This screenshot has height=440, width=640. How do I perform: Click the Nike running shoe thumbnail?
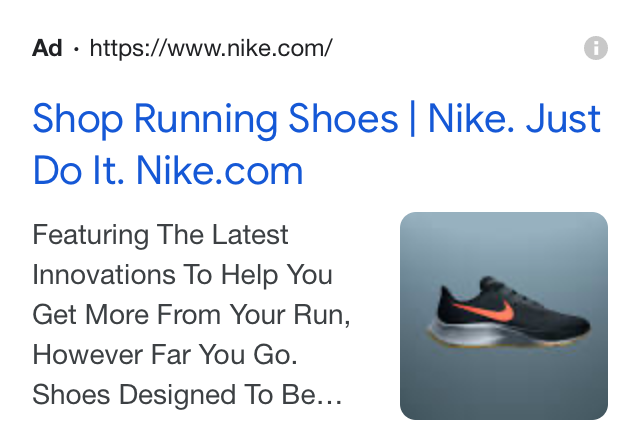(x=504, y=316)
